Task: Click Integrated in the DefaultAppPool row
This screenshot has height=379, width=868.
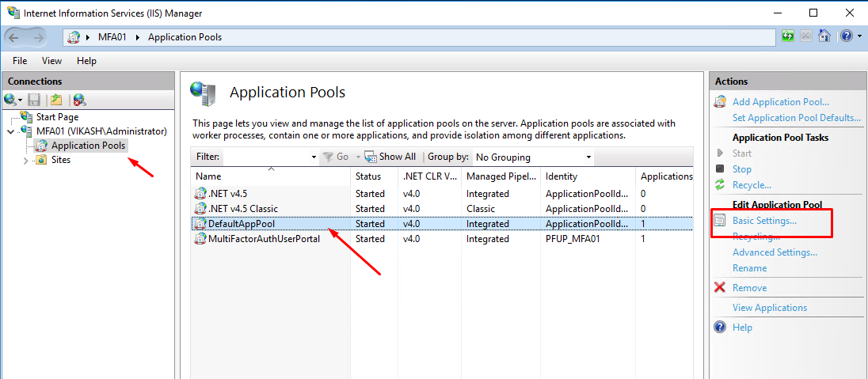Action: (488, 224)
